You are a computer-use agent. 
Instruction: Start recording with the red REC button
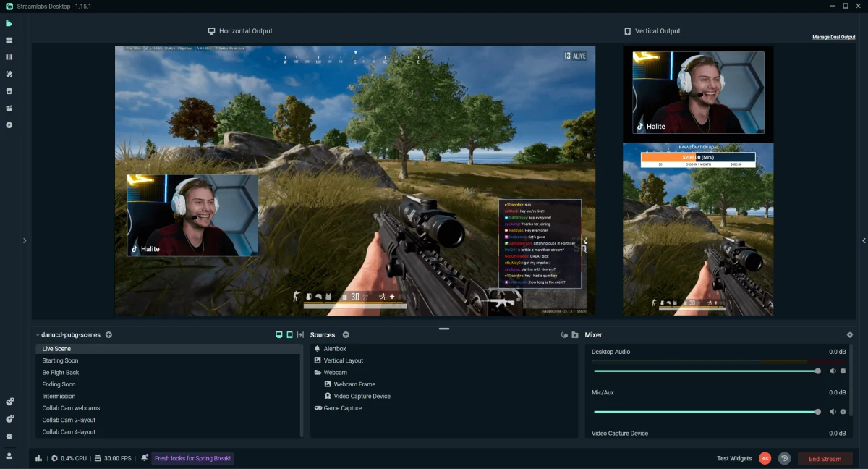pyautogui.click(x=765, y=458)
